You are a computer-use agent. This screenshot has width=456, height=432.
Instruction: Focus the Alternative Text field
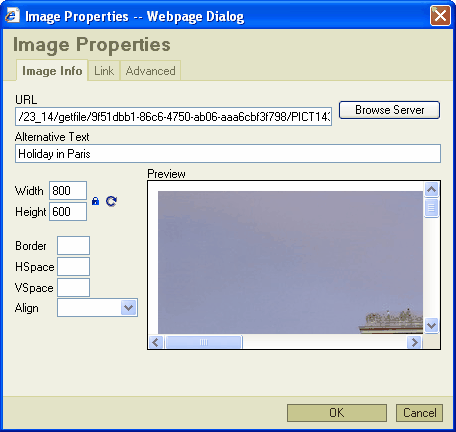[x=228, y=154]
